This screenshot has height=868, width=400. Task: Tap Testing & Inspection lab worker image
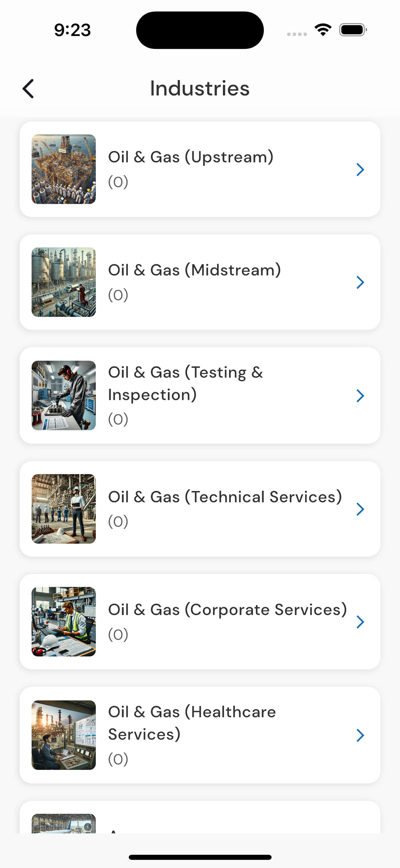pos(64,395)
